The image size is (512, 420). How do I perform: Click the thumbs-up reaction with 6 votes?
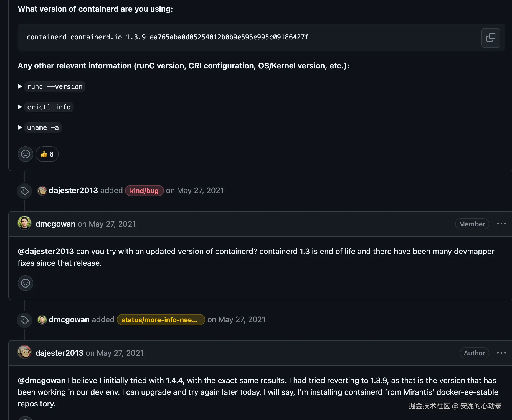[47, 154]
